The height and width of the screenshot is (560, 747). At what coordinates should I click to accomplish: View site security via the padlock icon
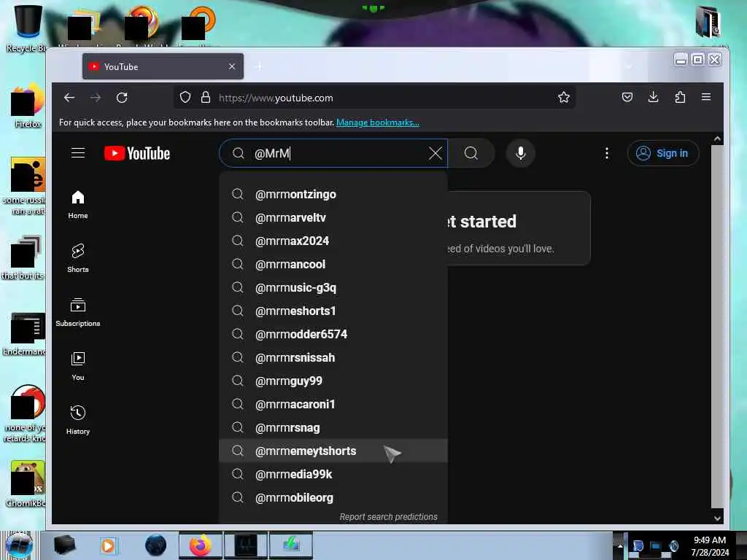click(x=205, y=98)
